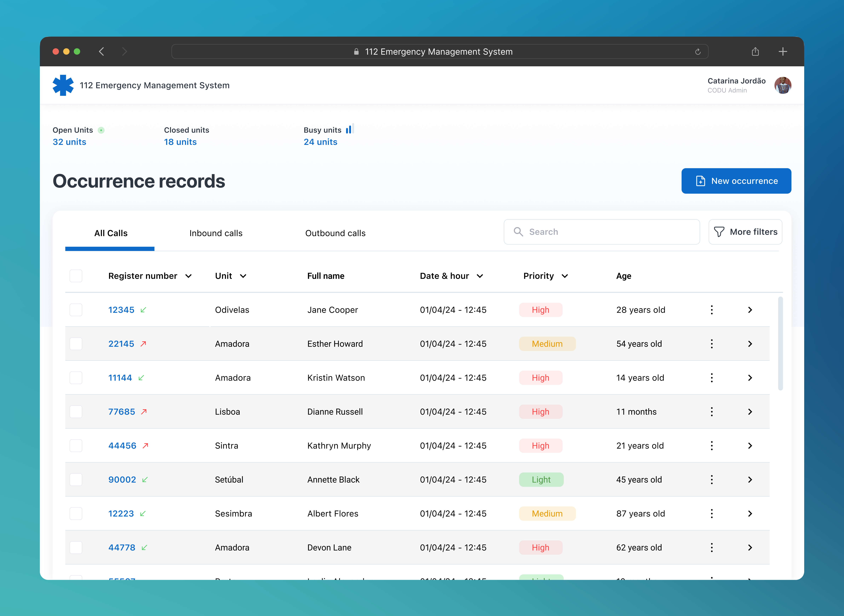844x616 pixels.
Task: Open the three-dot menu for Kristin Watson
Action: point(712,378)
